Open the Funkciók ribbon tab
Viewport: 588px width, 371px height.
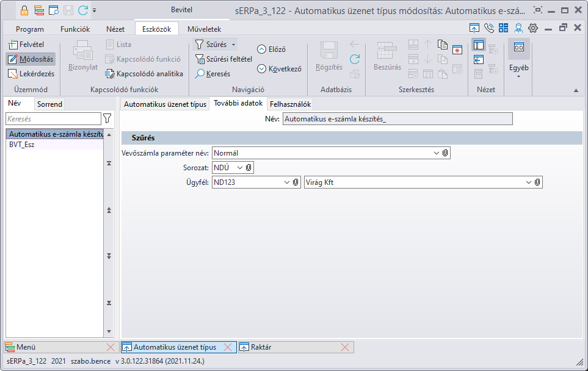[x=75, y=29]
